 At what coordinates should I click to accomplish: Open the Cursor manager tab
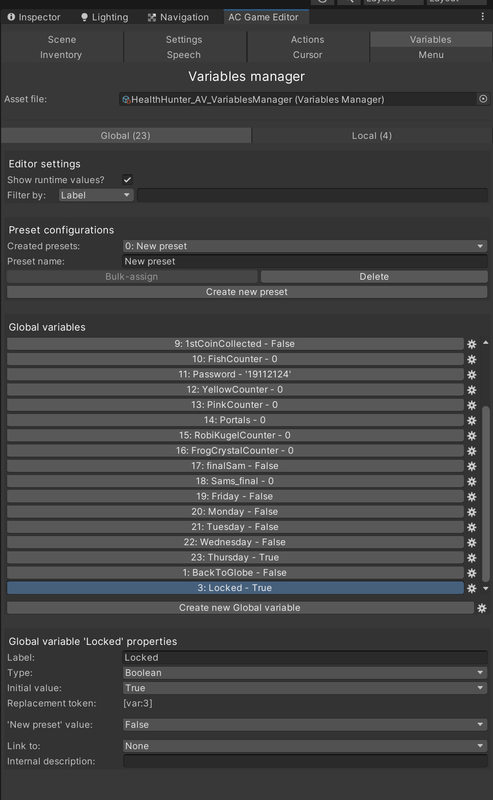click(x=307, y=55)
